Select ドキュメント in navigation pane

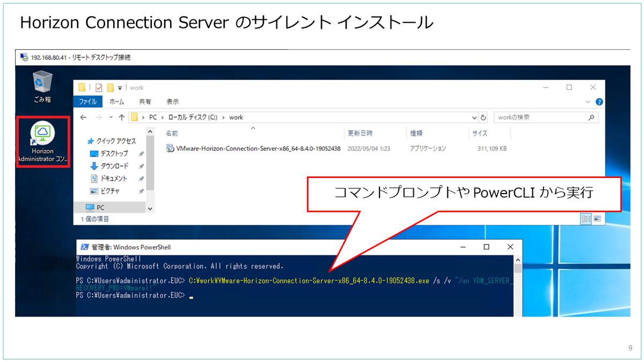[109, 179]
